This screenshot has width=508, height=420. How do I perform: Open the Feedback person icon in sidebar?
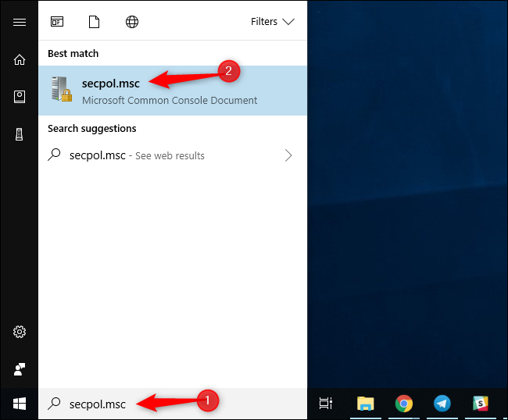[20, 369]
